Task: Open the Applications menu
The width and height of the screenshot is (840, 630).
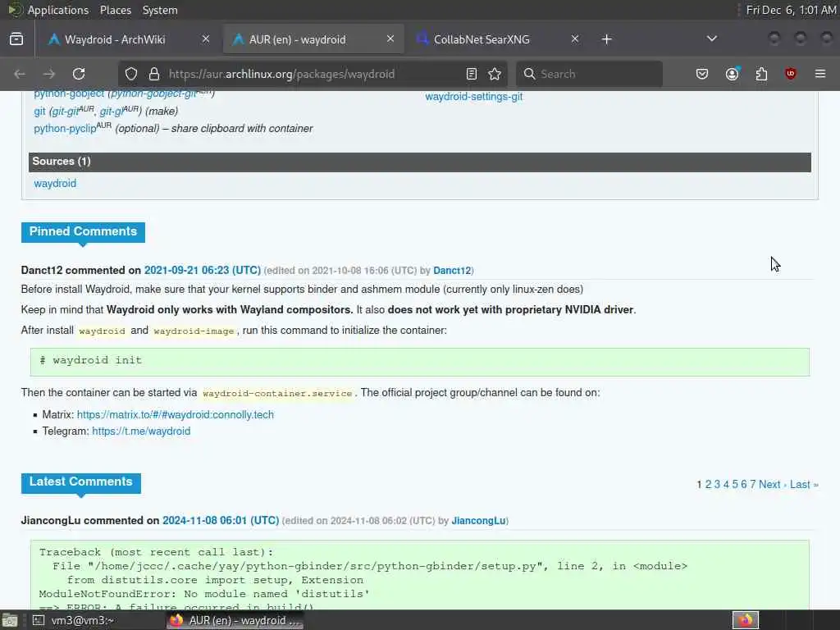Action: (x=58, y=10)
